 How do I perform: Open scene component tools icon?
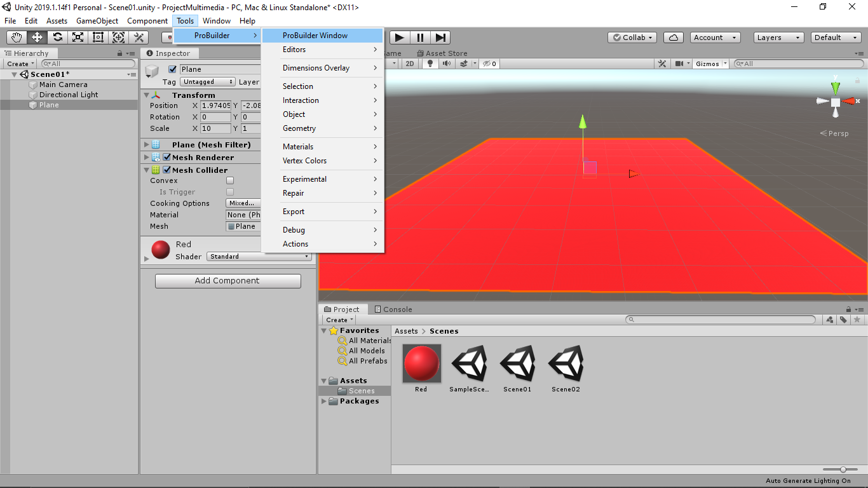pos(662,64)
